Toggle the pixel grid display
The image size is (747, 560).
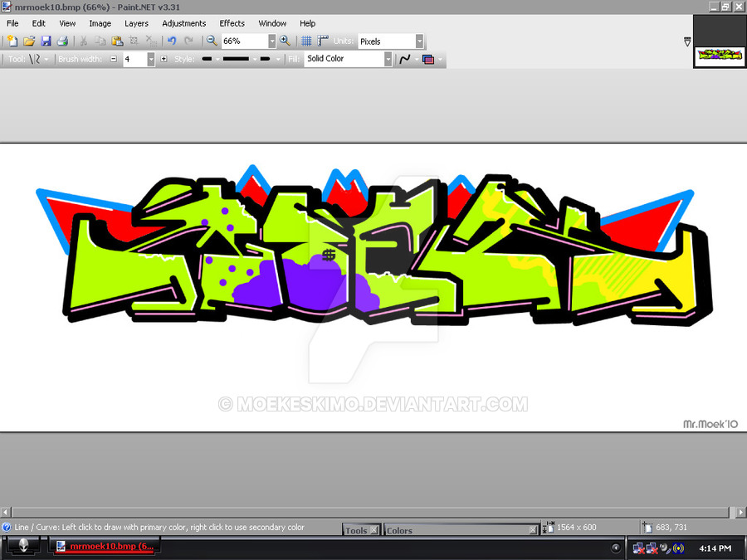pyautogui.click(x=306, y=41)
